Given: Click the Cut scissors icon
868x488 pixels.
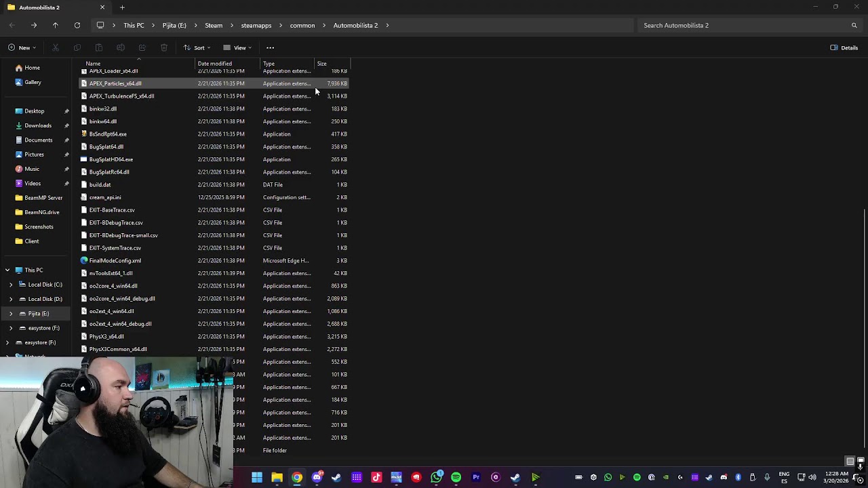Looking at the screenshot, I should (56, 47).
